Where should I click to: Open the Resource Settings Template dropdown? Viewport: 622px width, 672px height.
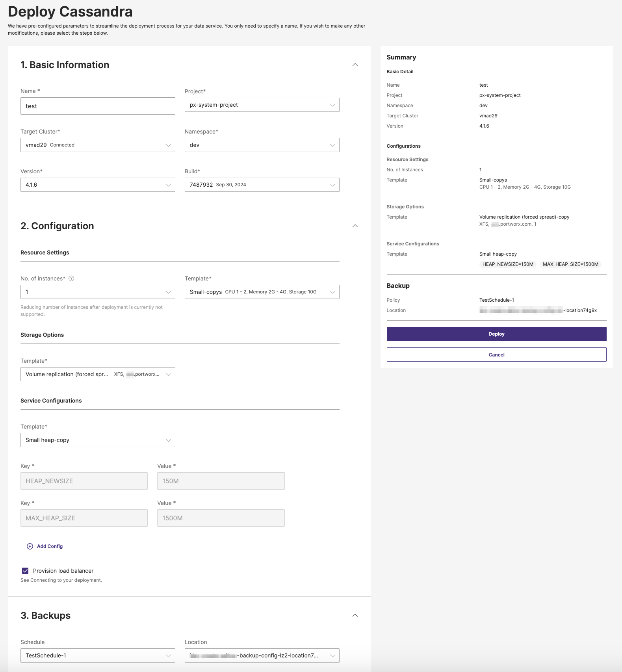point(262,292)
